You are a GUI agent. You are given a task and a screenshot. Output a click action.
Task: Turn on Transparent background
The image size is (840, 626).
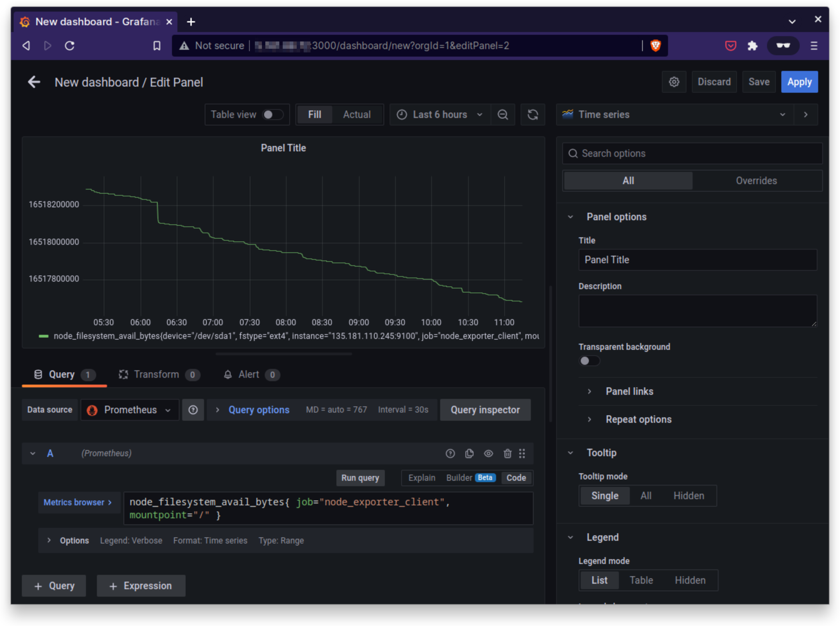(x=589, y=361)
